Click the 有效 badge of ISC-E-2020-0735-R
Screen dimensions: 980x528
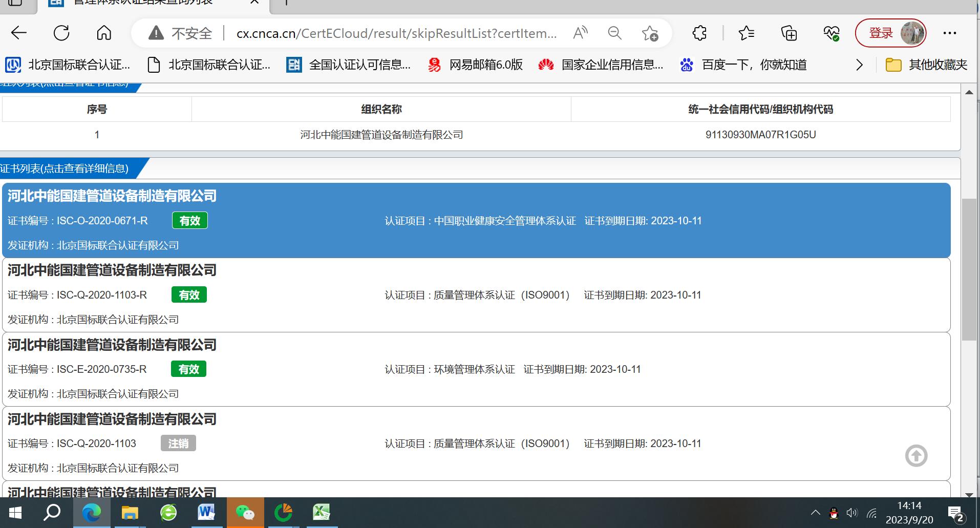[188, 369]
